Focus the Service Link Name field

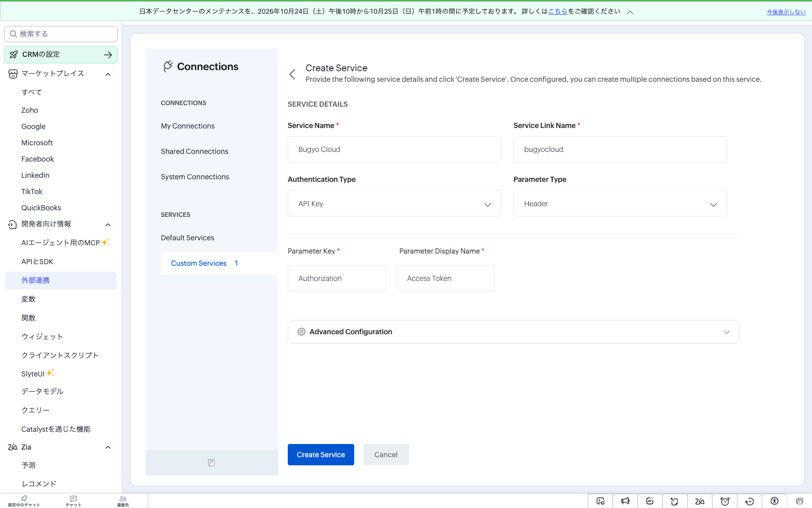pos(620,149)
